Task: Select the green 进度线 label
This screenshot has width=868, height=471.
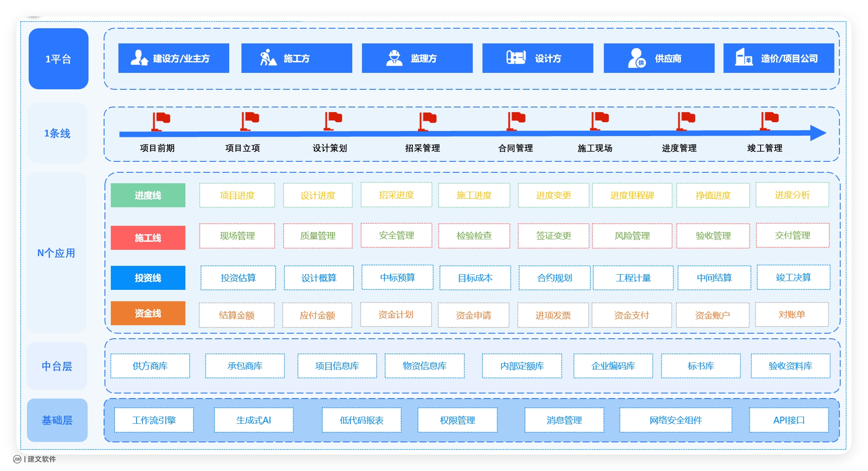Action: coord(148,195)
